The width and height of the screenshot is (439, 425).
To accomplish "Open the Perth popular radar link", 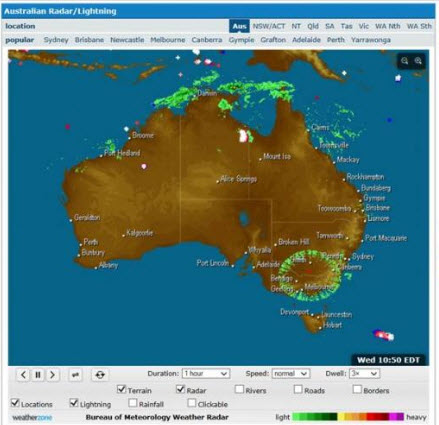I will (336, 40).
